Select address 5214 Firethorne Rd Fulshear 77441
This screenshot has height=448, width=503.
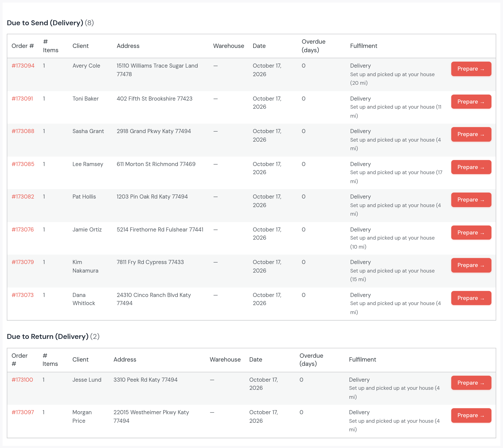[160, 230]
